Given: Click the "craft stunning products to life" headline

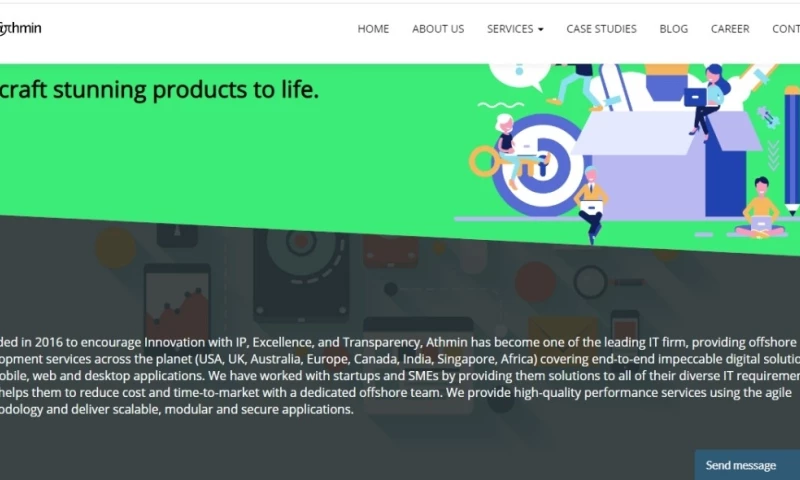Looking at the screenshot, I should coord(159,90).
